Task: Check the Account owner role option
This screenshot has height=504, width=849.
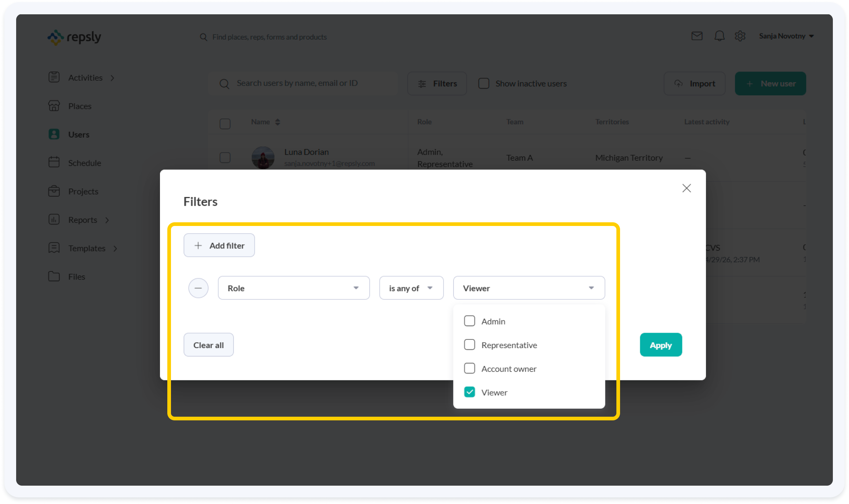Action: (469, 368)
